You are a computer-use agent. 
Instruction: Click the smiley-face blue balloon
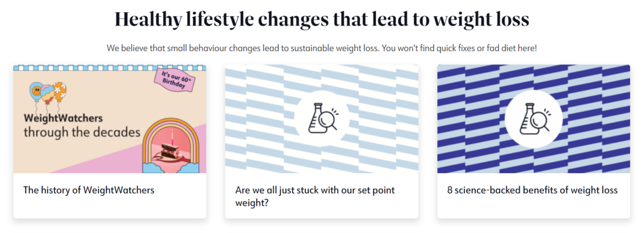pyautogui.click(x=36, y=90)
